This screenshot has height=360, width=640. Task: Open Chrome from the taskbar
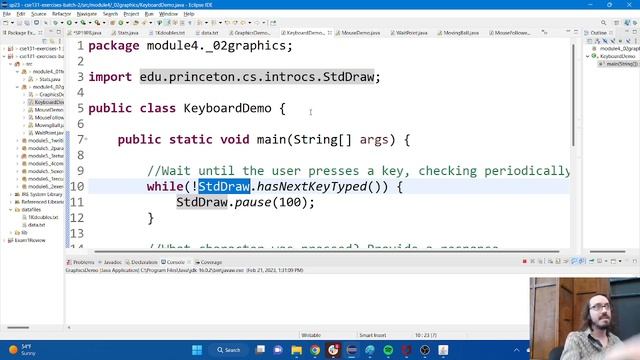[x=315, y=350]
